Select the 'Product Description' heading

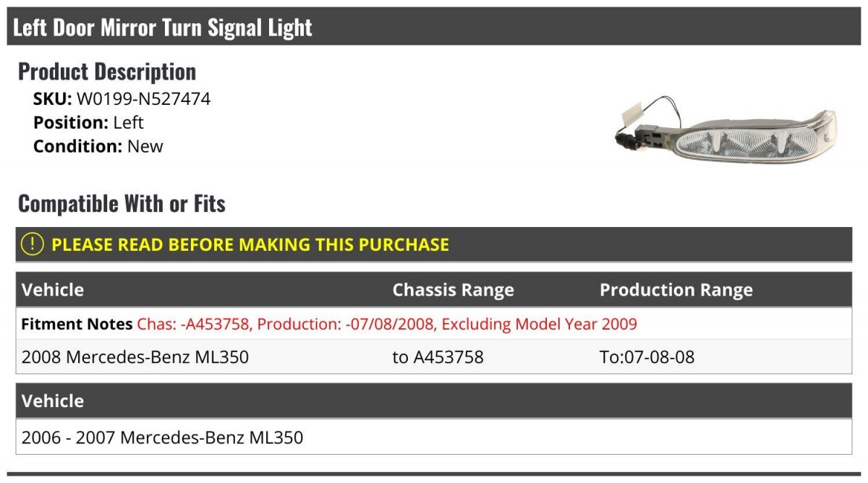click(107, 72)
